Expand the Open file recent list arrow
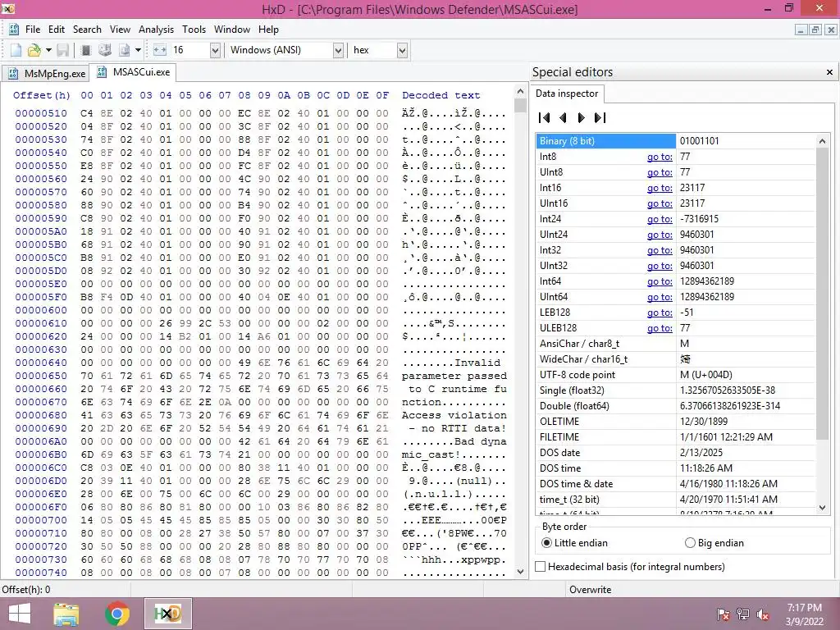 48,50
